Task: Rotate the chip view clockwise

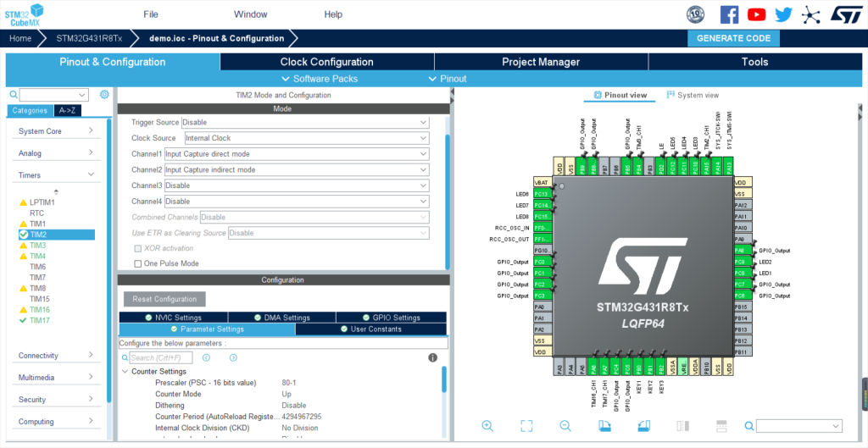Action: tap(604, 426)
